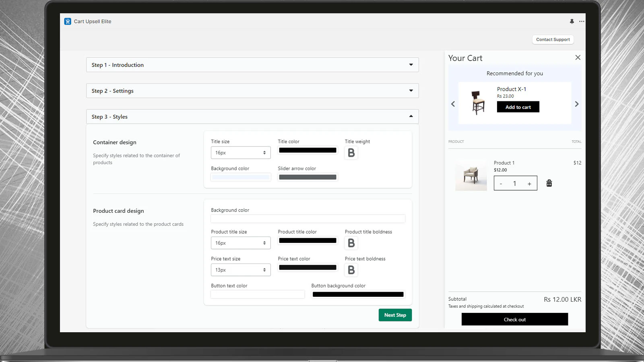Click the Product card design heading
The width and height of the screenshot is (644, 362).
point(118,211)
